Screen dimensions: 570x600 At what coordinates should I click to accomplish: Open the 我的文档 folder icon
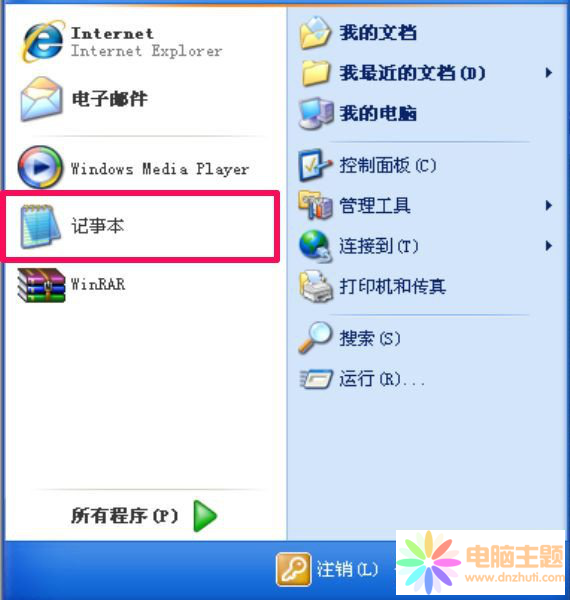click(x=315, y=33)
